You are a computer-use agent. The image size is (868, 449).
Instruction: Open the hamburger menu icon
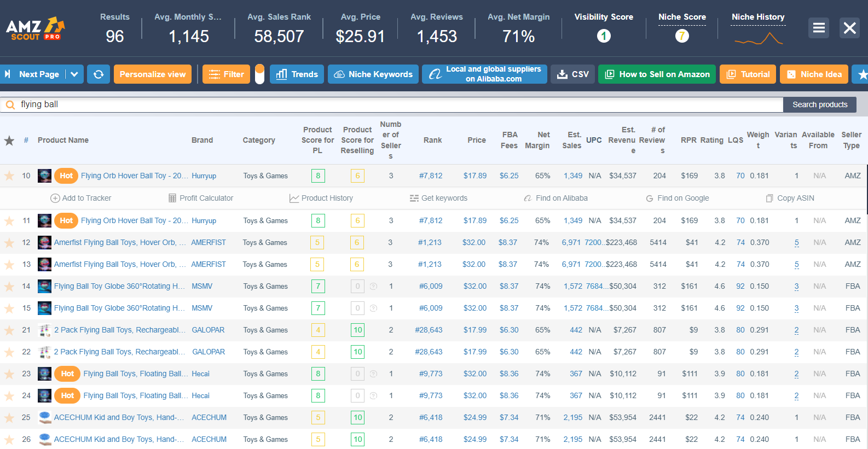[819, 28]
